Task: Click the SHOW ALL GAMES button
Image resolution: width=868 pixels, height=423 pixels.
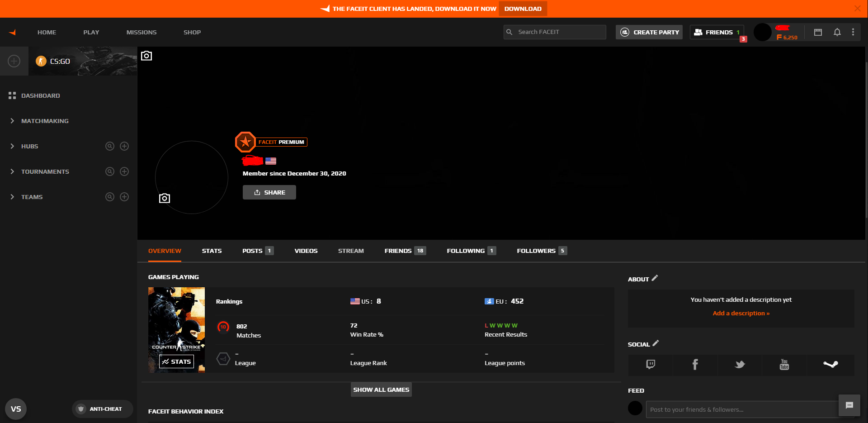Action: click(x=381, y=389)
